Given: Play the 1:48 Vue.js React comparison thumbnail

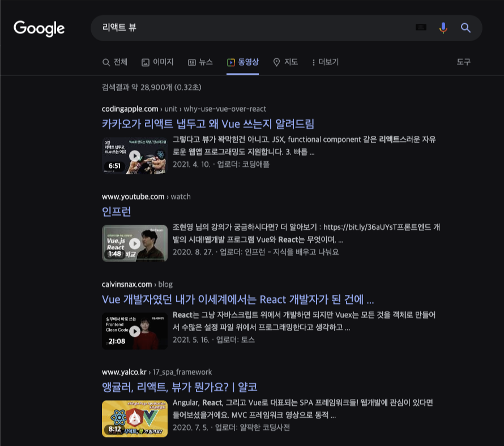Looking at the screenshot, I should click(135, 243).
